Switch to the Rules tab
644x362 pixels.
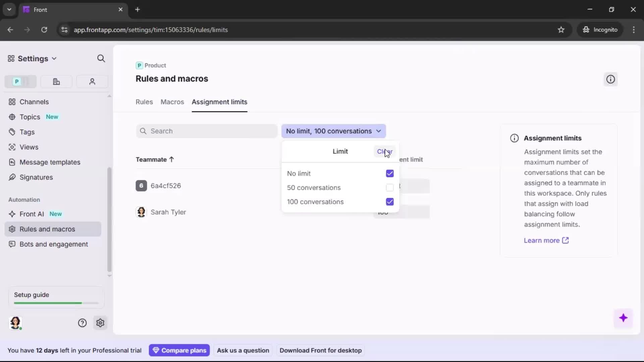(144, 102)
